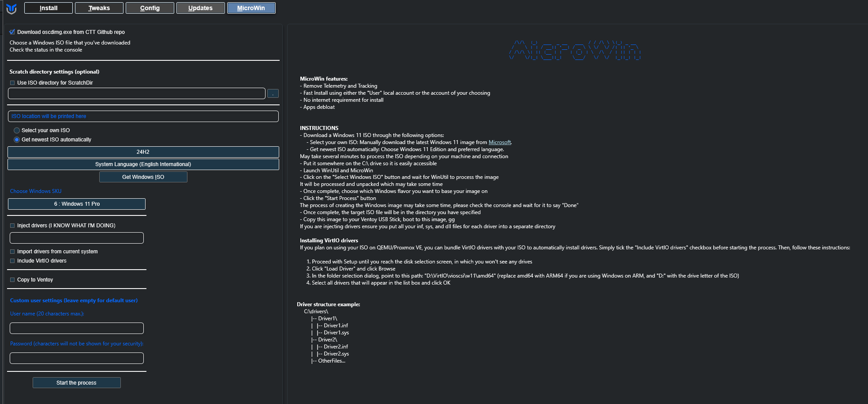Click the scratch directory browse button
The image size is (868, 404).
[x=273, y=93]
